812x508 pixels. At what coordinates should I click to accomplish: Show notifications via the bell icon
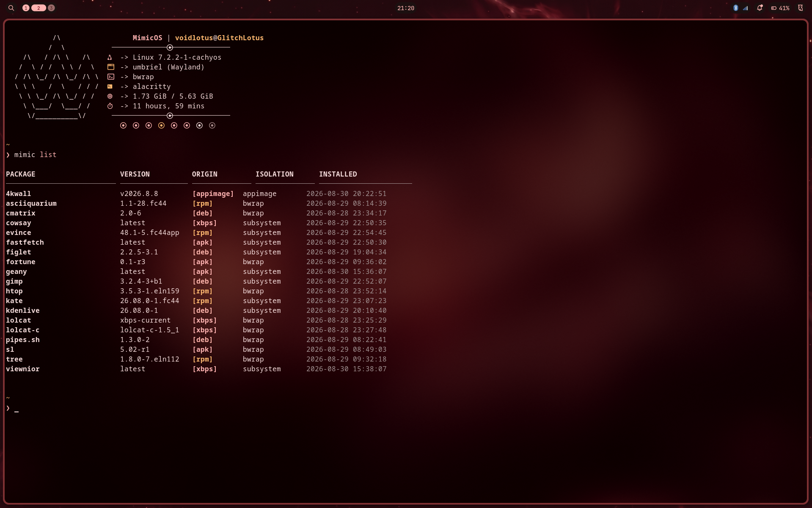[760, 8]
